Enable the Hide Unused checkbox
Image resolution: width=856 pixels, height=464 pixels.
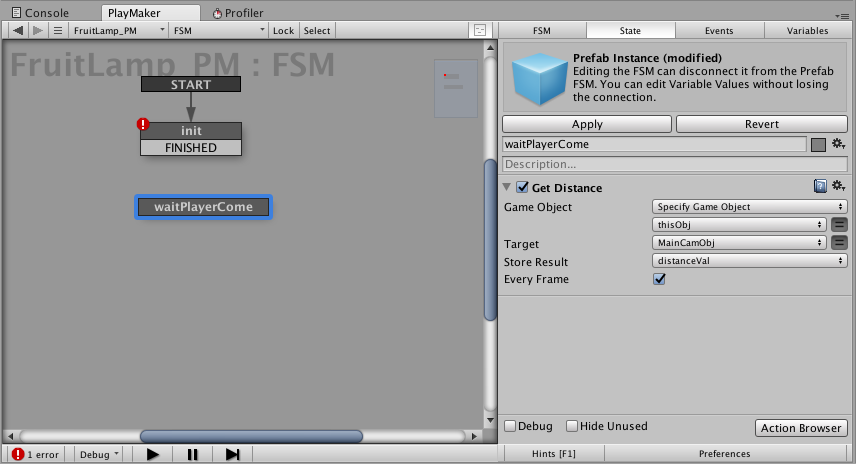(572, 426)
